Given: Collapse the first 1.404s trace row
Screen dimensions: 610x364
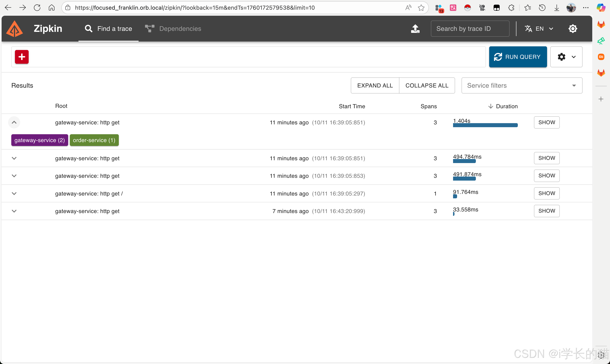Looking at the screenshot, I should click(x=14, y=122).
